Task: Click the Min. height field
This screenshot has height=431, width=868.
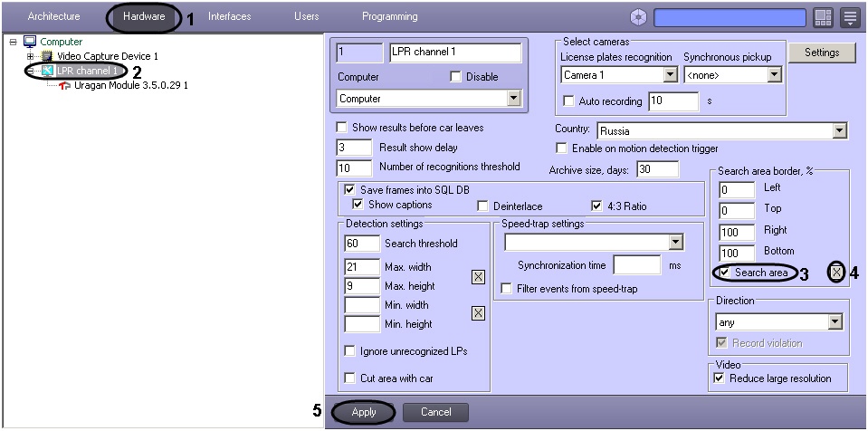Action: click(362, 324)
